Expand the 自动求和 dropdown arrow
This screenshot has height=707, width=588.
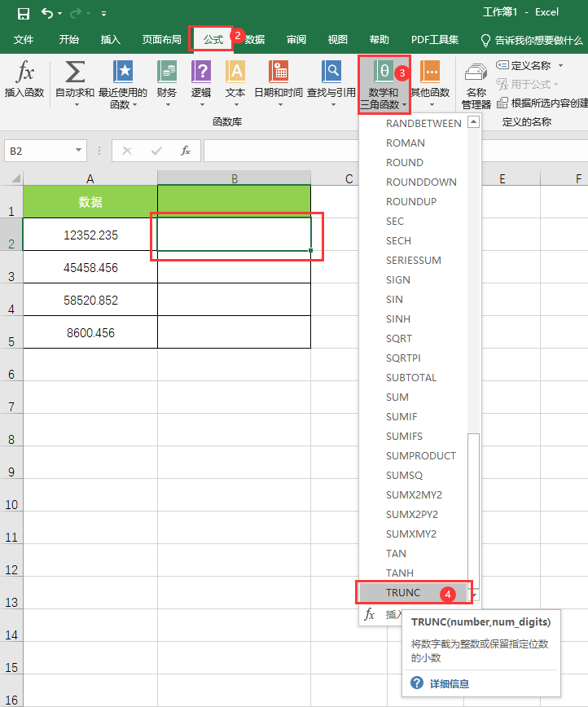point(77,105)
